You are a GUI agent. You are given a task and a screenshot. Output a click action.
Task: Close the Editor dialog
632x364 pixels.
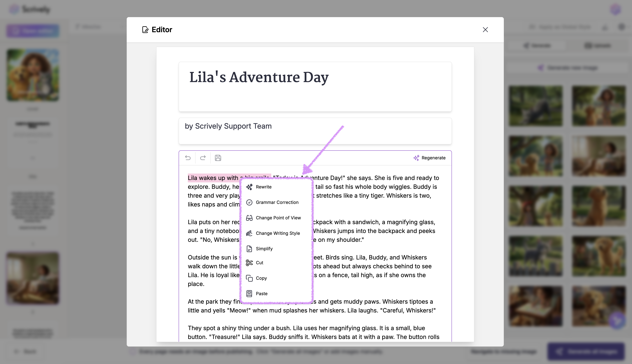click(x=485, y=30)
